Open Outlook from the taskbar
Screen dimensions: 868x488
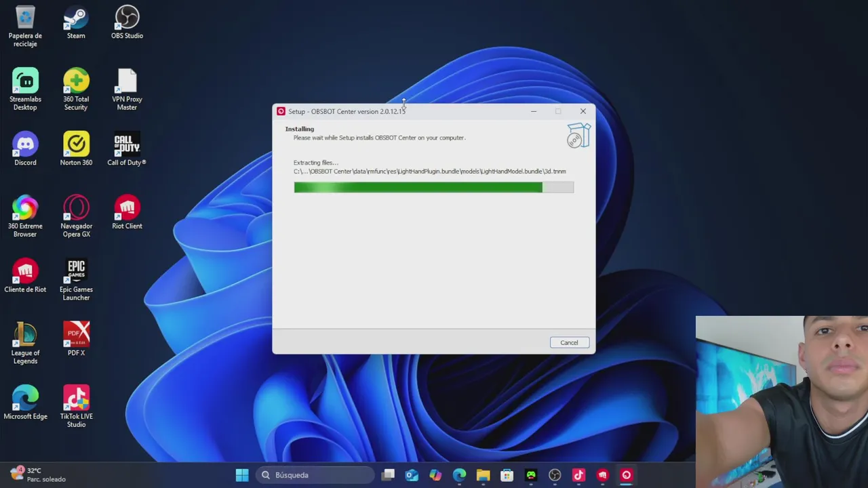[x=412, y=475]
